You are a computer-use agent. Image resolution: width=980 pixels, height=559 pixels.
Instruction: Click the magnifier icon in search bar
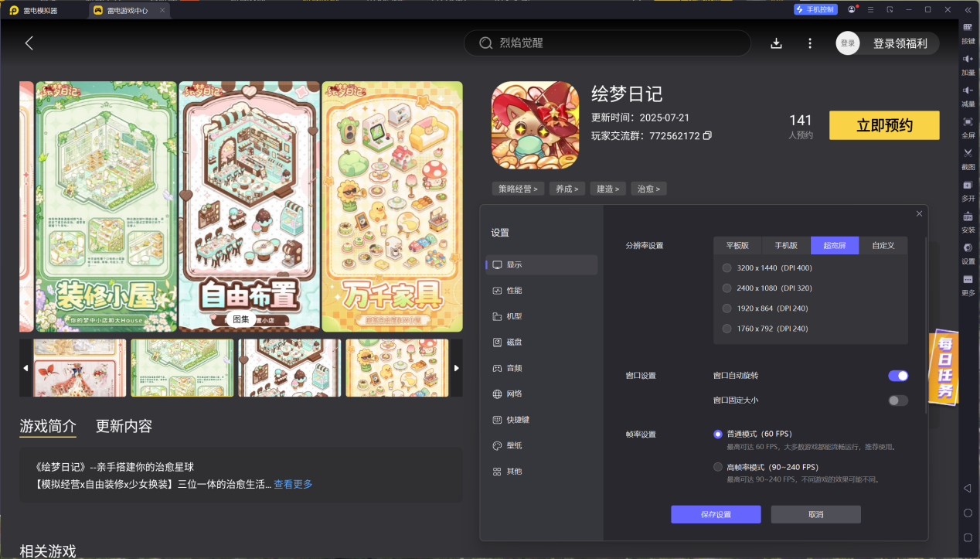pyautogui.click(x=486, y=43)
